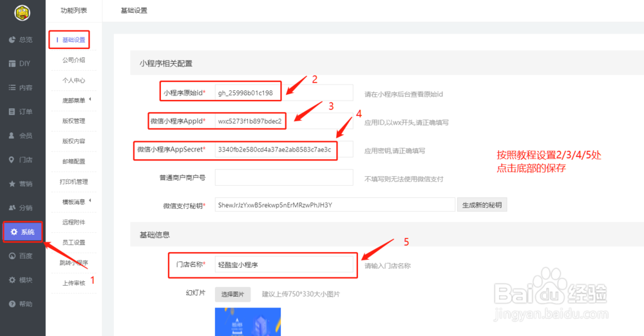Focus 普通商户商户号 empty input
This screenshot has height=336, width=644.
(284, 177)
